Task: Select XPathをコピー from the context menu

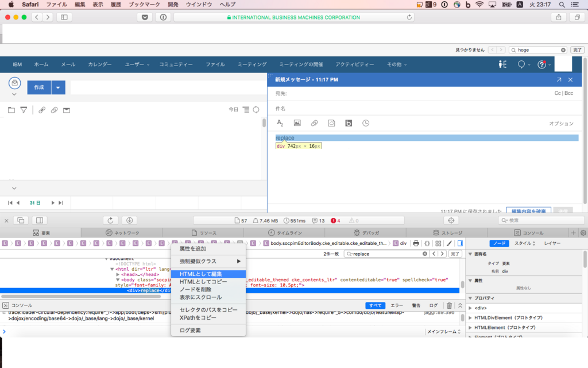Action: pos(208,317)
